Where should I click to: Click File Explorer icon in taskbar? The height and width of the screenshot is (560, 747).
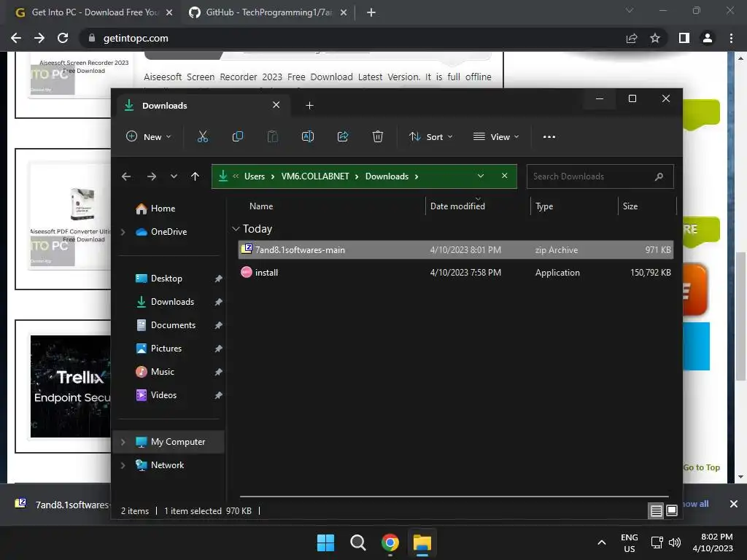[x=422, y=542]
